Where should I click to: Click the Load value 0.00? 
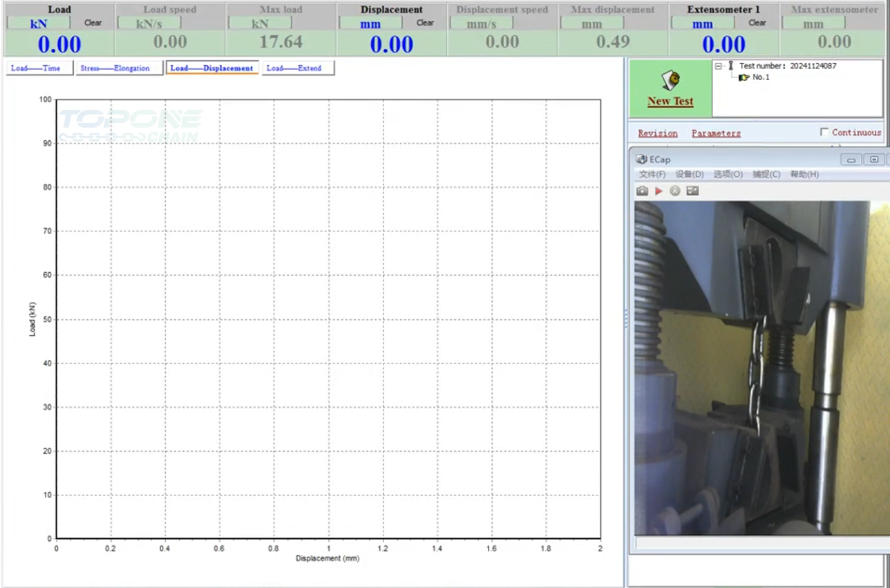coord(59,44)
